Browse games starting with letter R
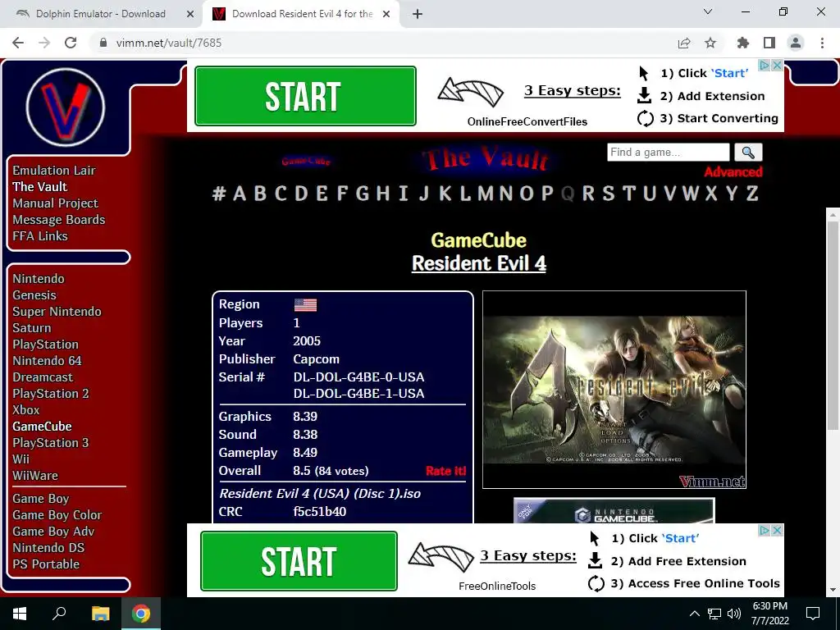The height and width of the screenshot is (630, 840). (x=587, y=194)
